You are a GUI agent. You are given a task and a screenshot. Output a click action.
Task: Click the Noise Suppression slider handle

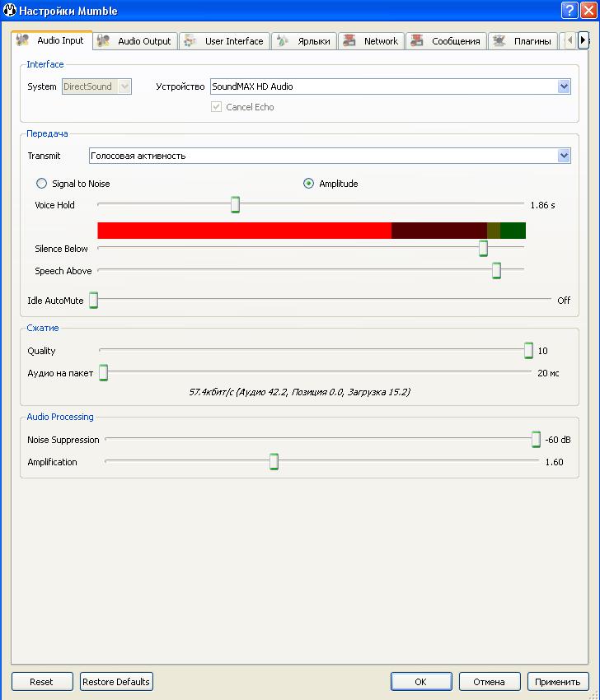click(x=536, y=439)
